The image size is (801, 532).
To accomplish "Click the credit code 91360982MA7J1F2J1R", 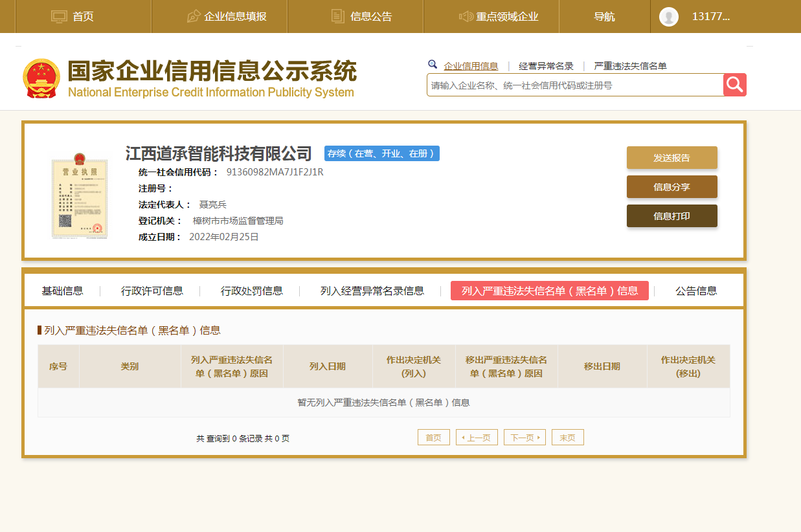I will 275,172.
